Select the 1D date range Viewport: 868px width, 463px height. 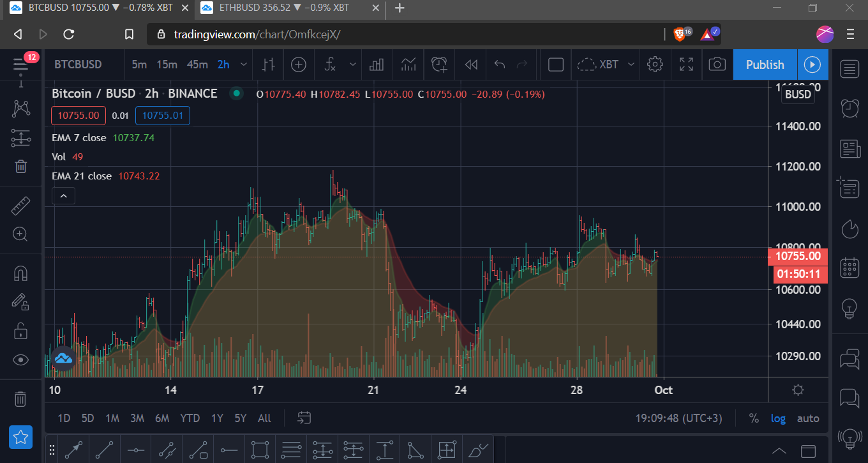tap(64, 418)
